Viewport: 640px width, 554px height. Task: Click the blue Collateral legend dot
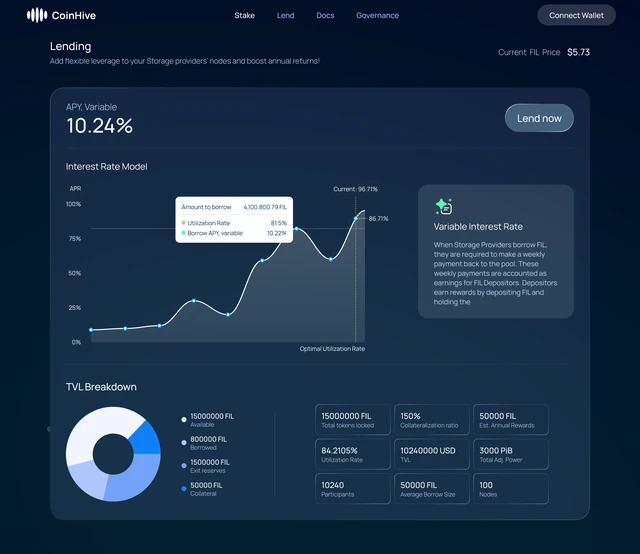coord(184,488)
